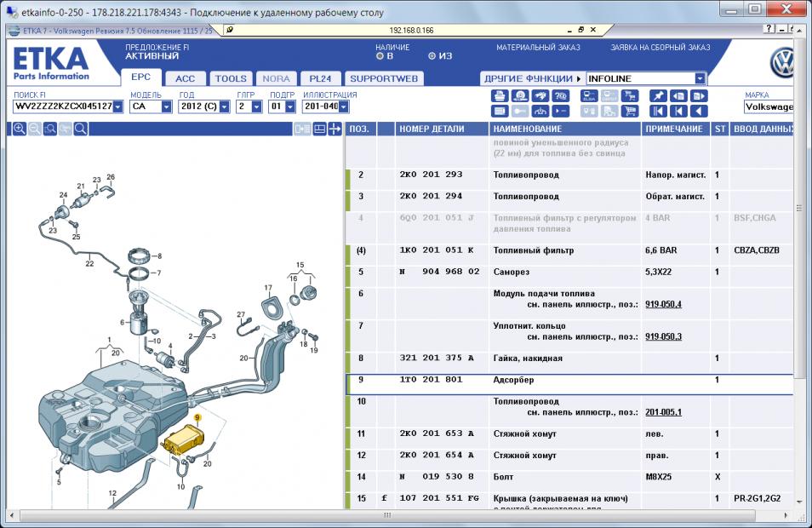This screenshot has width=812, height=528.
Task: Expand the INFOLINE dropdown arrow
Action: [700, 78]
